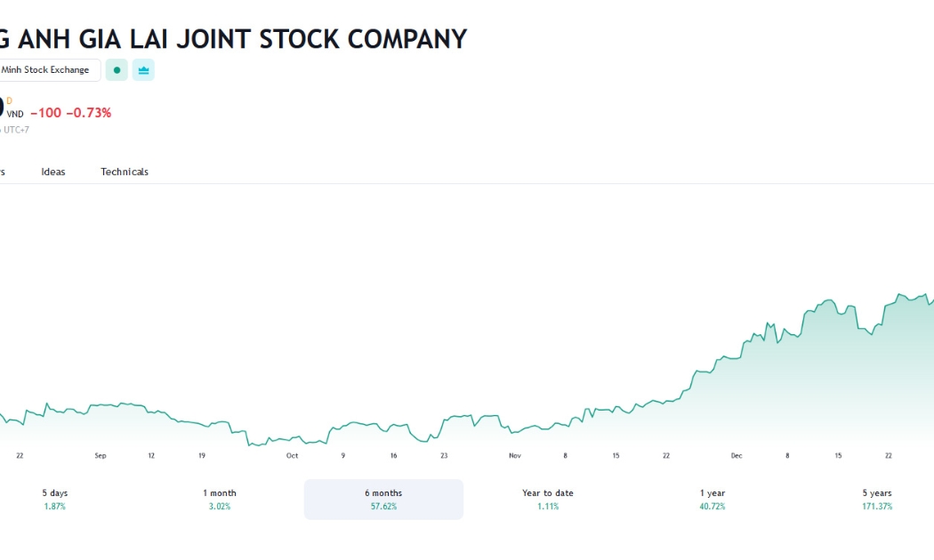Click the Dec label on chart axis
934x560 pixels.
[737, 456]
